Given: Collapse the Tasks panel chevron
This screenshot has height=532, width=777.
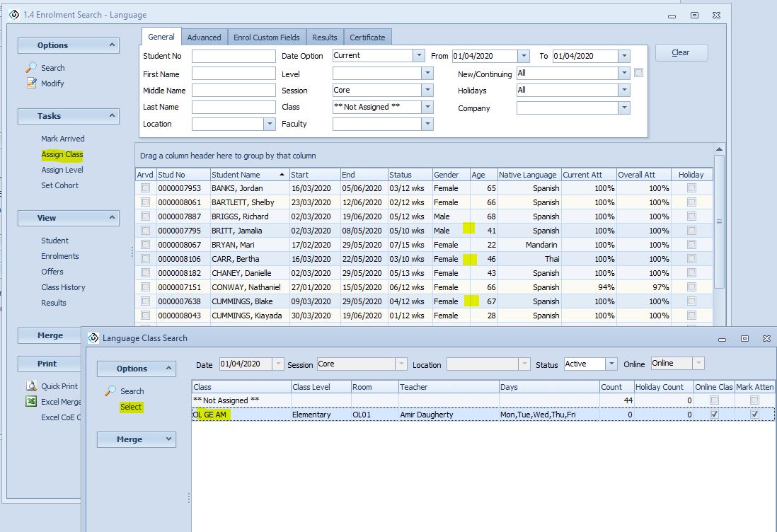Looking at the screenshot, I should point(112,115).
